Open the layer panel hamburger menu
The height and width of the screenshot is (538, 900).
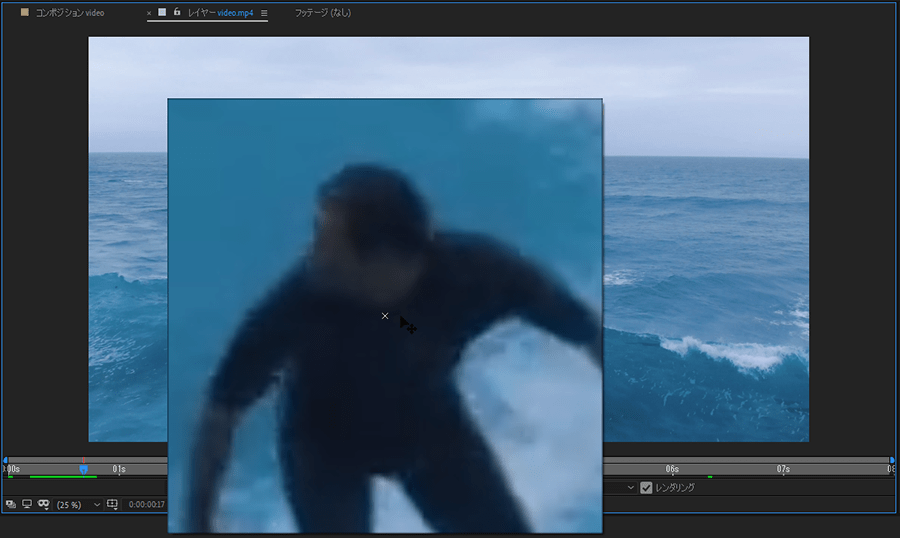tap(264, 13)
